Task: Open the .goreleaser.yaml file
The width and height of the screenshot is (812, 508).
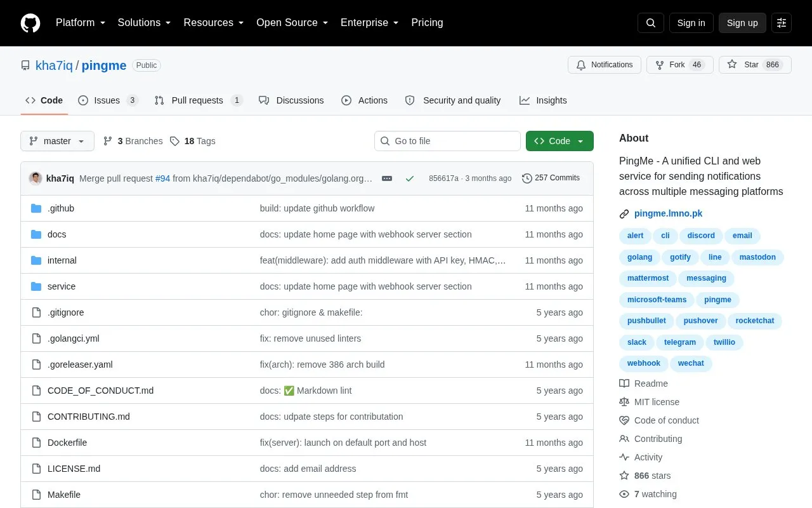Action: pos(80,364)
